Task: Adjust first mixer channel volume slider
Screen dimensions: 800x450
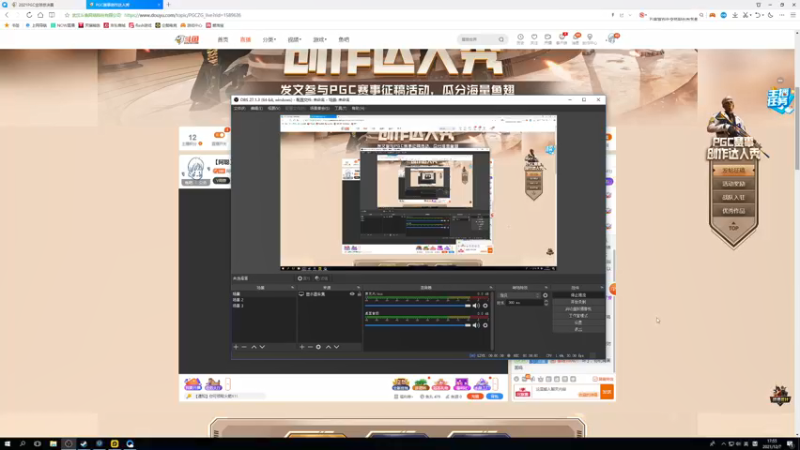Action: pos(418,306)
